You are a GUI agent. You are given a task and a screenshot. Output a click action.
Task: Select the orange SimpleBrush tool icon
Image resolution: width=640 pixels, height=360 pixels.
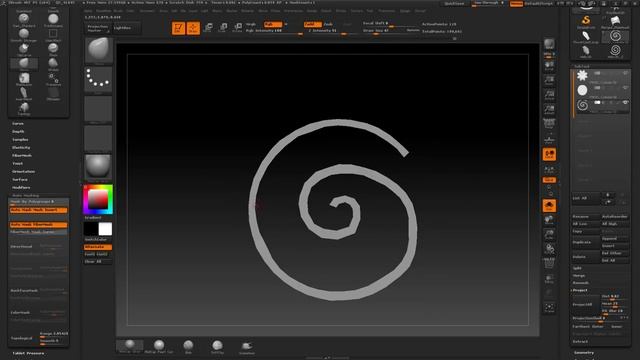[586, 21]
